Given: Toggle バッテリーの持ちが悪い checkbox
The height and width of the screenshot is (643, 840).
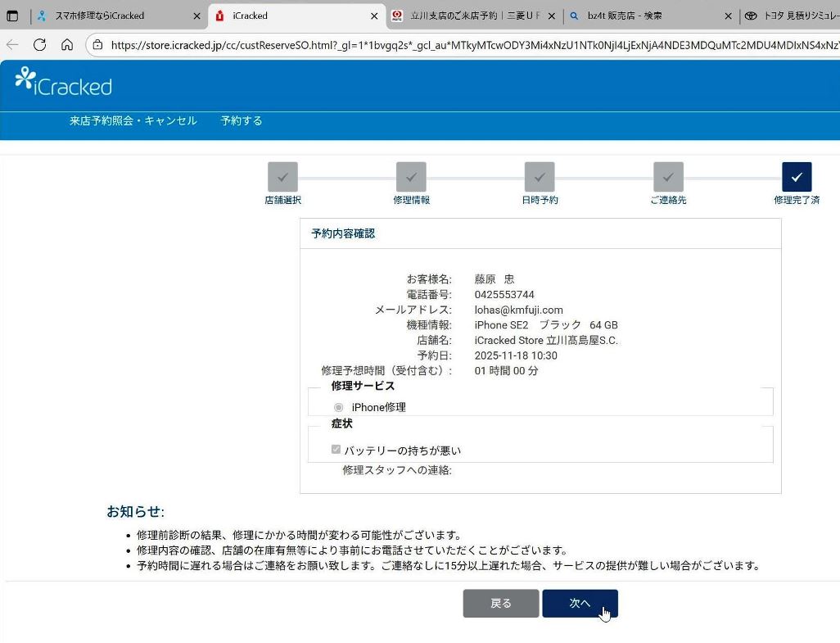Looking at the screenshot, I should (x=336, y=449).
